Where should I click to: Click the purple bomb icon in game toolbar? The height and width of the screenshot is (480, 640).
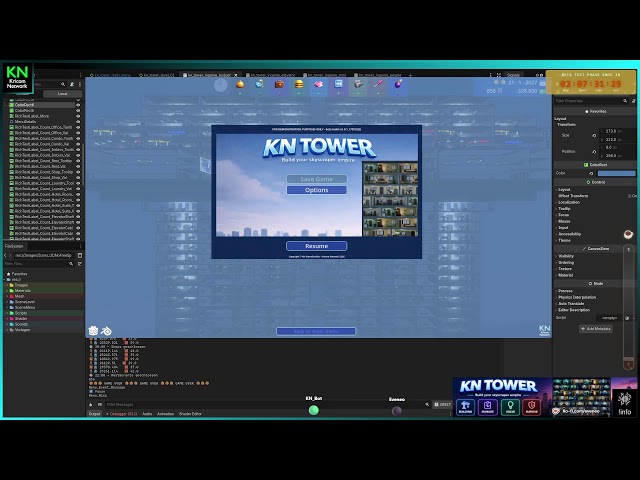pyautogui.click(x=398, y=84)
